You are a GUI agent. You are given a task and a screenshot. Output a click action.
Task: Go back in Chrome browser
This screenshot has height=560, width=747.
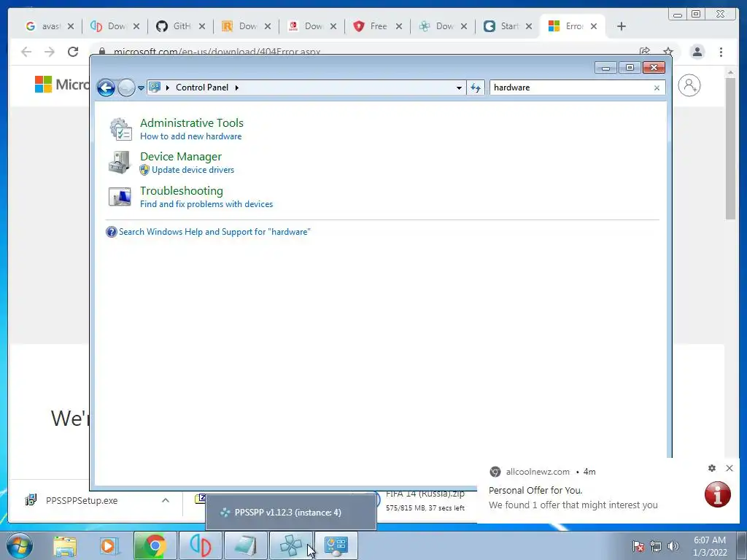pos(26,52)
